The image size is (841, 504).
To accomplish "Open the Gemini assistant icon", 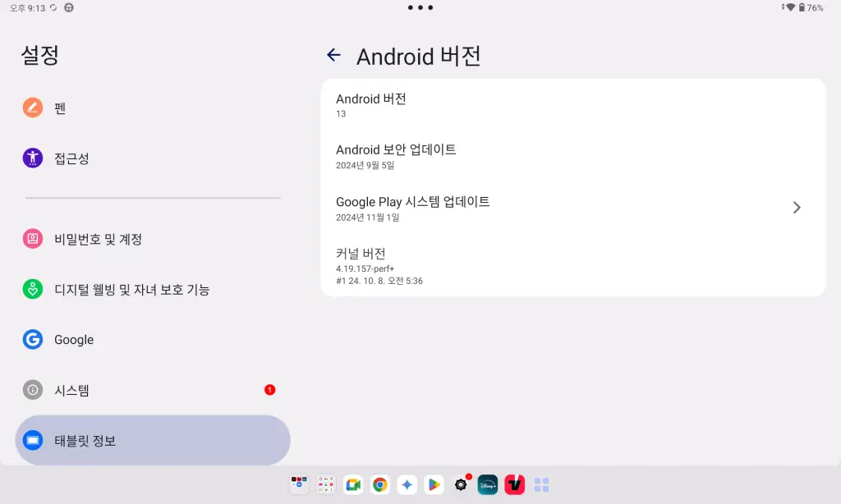I will pyautogui.click(x=407, y=484).
